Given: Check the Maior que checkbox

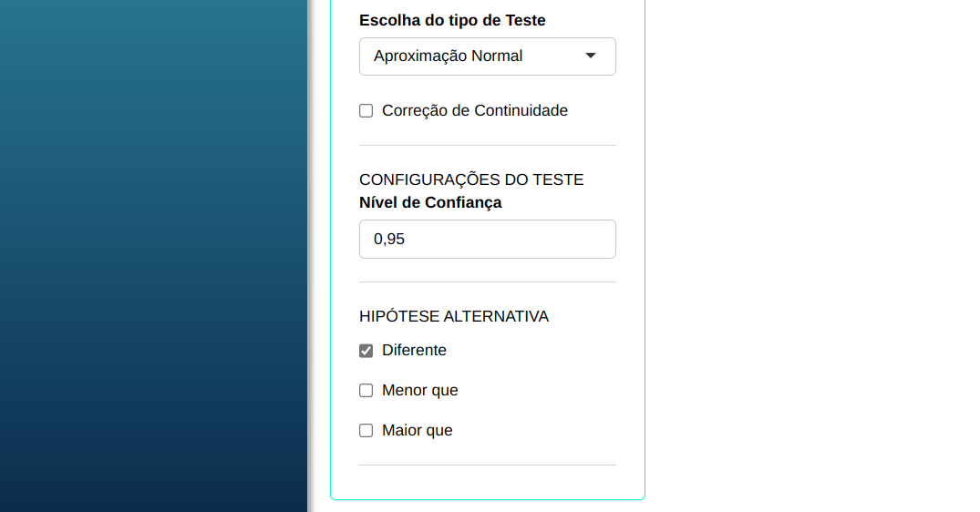Looking at the screenshot, I should click(x=366, y=431).
